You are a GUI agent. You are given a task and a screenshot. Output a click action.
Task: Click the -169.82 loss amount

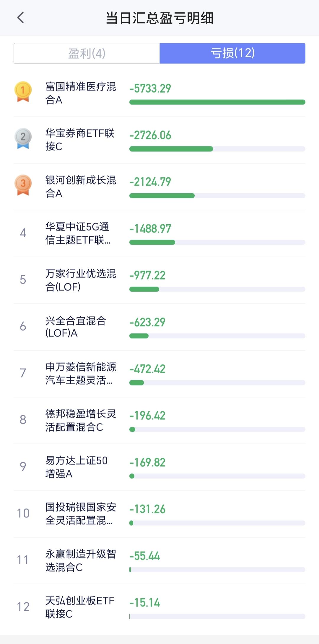pos(148,462)
